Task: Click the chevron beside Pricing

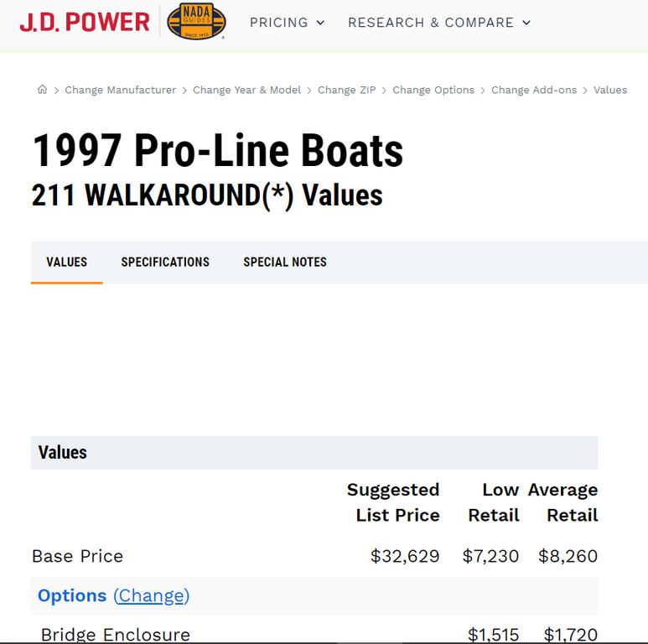Action: [320, 23]
